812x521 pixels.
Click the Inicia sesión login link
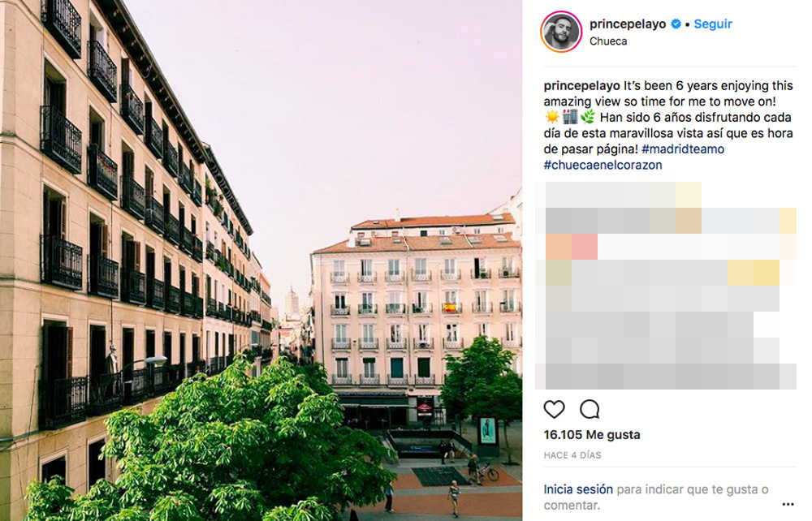(x=578, y=489)
